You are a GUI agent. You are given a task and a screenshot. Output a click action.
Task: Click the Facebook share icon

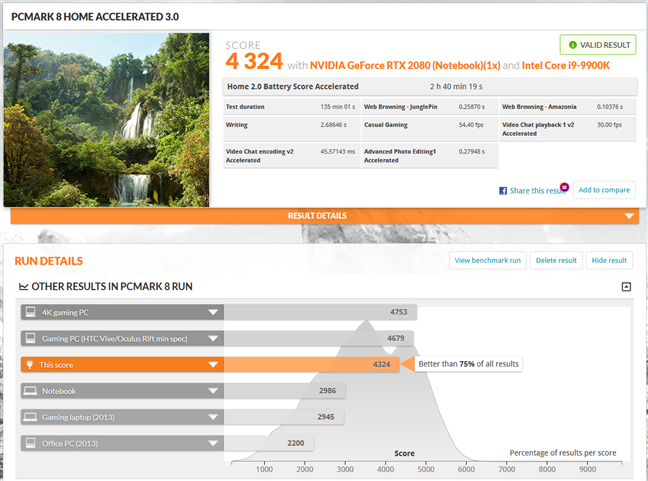coord(503,190)
